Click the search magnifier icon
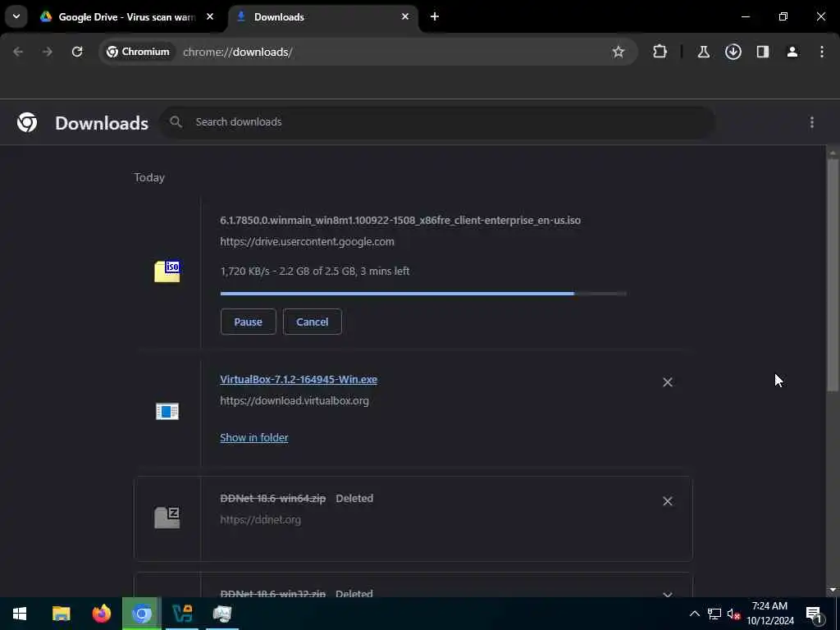840x630 pixels. click(x=176, y=122)
